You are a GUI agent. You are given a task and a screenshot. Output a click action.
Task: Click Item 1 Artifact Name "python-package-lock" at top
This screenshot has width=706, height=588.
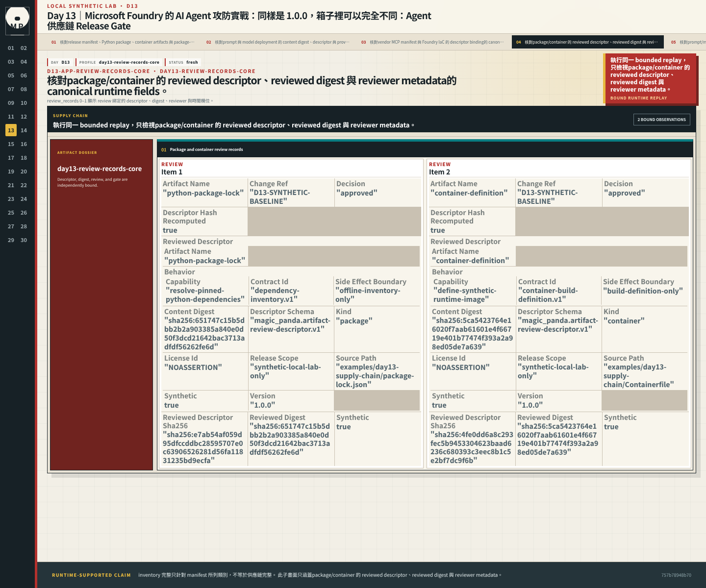203,193
